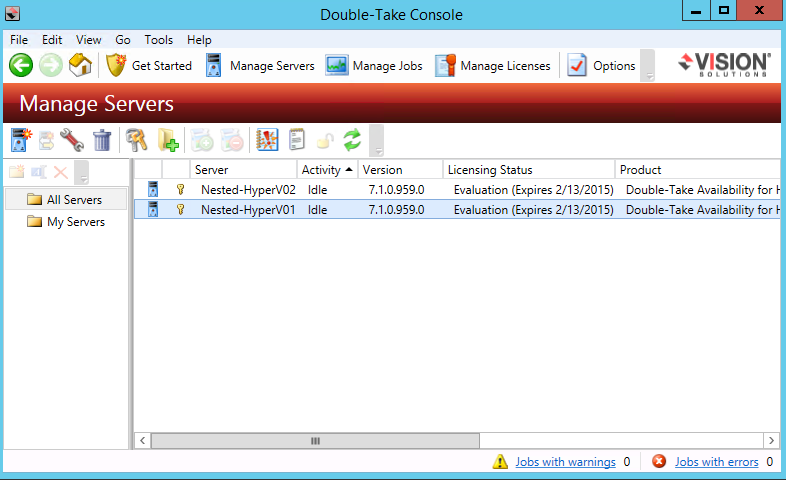Viewport: 786px width, 480px height.
Task: Click the Vision Solutions logo
Action: 725,65
